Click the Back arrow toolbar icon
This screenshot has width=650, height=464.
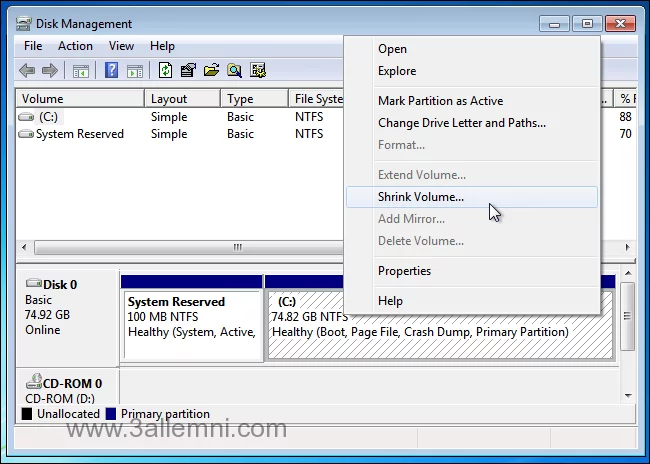click(27, 70)
